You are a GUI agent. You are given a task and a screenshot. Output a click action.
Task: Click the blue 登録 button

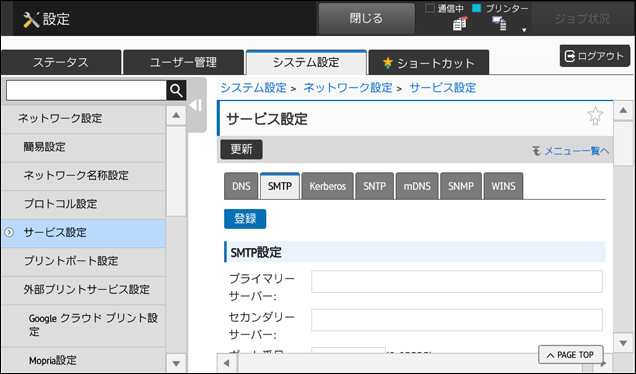click(245, 219)
